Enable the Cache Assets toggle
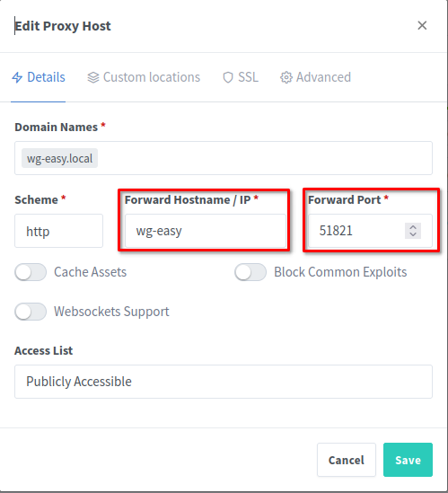This screenshot has height=493, width=448. coord(31,272)
